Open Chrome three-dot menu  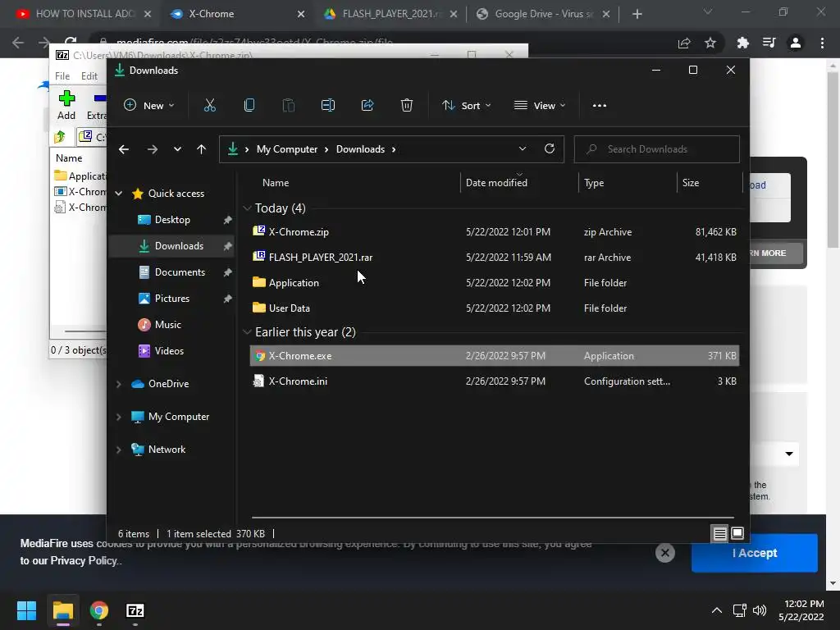click(x=822, y=43)
